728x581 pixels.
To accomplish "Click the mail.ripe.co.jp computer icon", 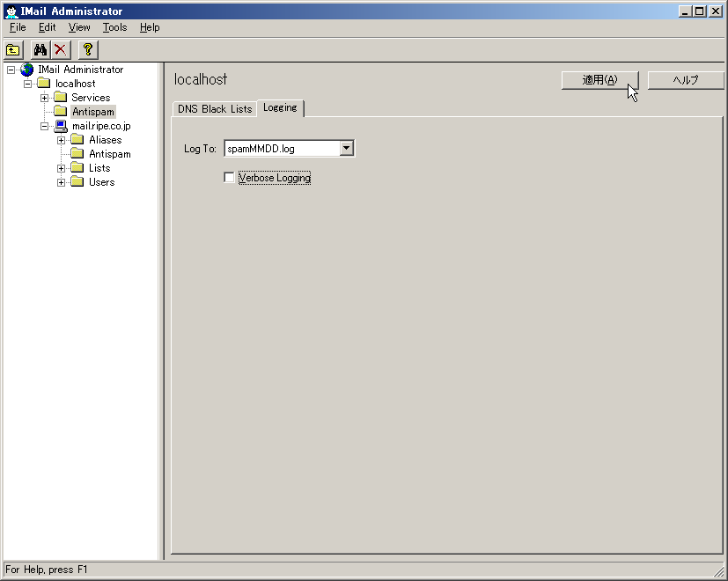I will click(x=61, y=126).
